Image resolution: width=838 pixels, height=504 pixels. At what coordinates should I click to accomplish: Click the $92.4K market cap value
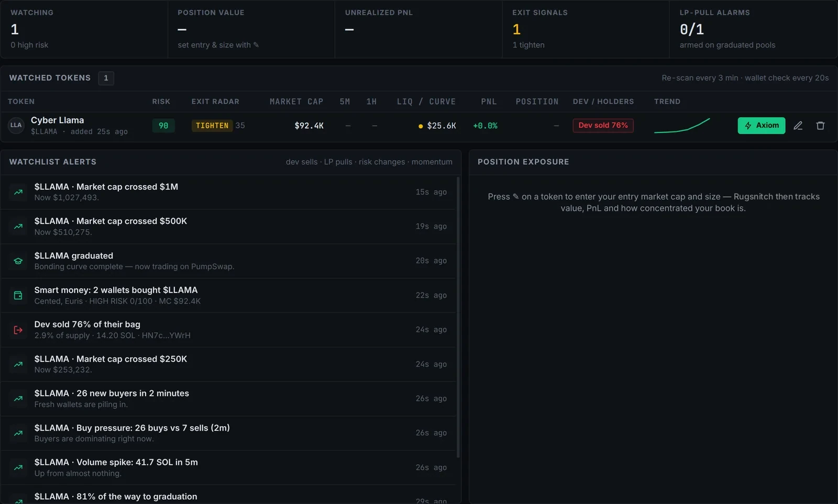[309, 126]
